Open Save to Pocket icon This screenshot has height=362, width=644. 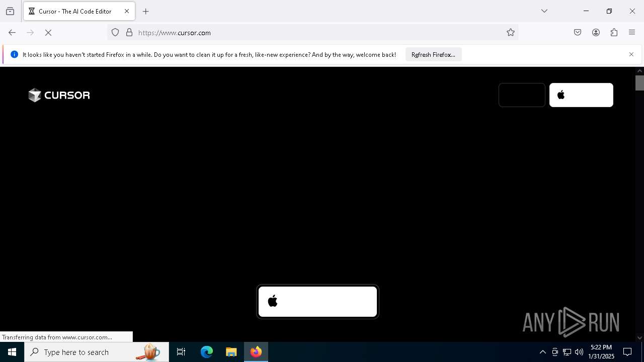point(578,33)
